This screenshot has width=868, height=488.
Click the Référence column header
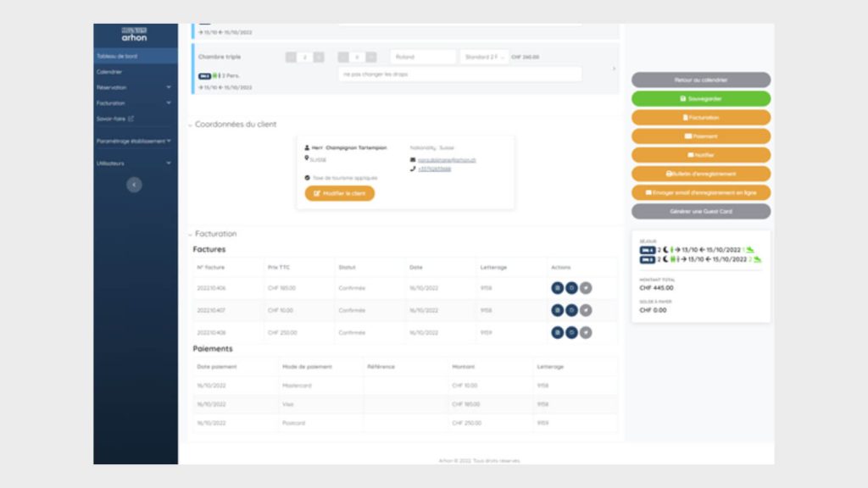pyautogui.click(x=381, y=367)
